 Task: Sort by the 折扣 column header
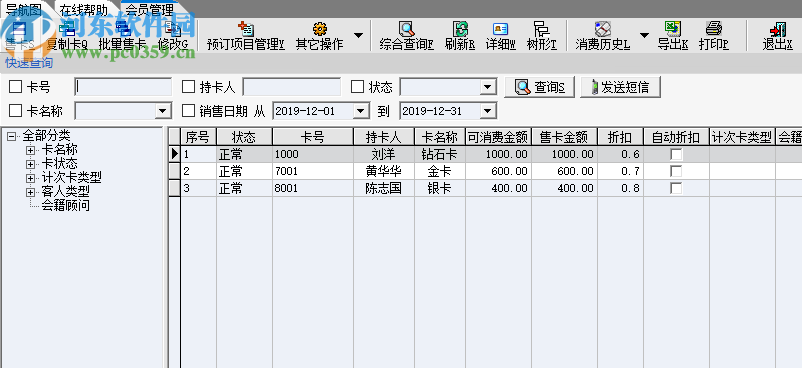tap(620, 137)
